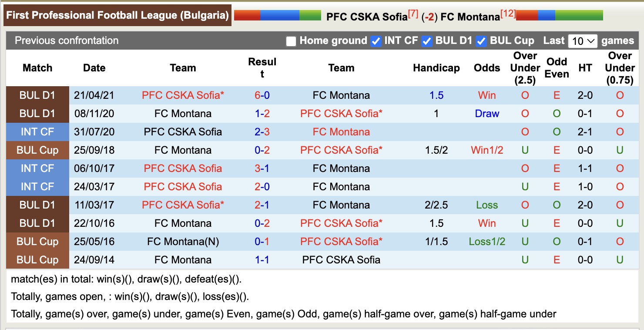Click the red segment of CSKA's color bar
Image resolution: width=644 pixels, height=330 pixels.
[x=247, y=14]
